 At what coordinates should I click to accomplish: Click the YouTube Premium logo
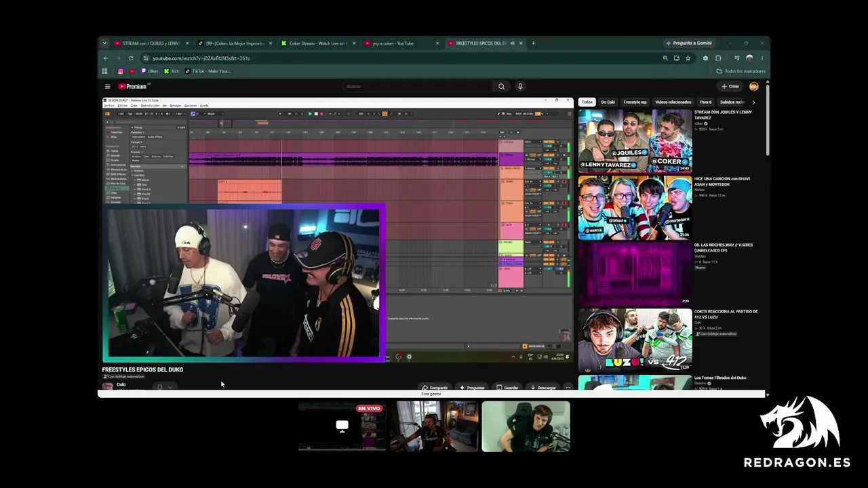coord(133,86)
